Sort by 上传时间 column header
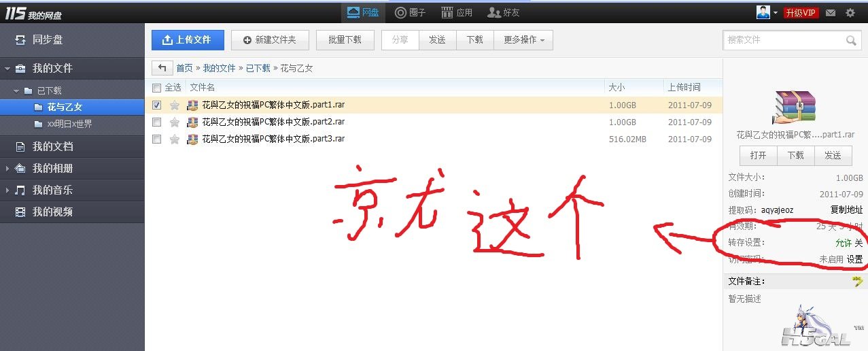This screenshot has width=868, height=351. tap(684, 87)
